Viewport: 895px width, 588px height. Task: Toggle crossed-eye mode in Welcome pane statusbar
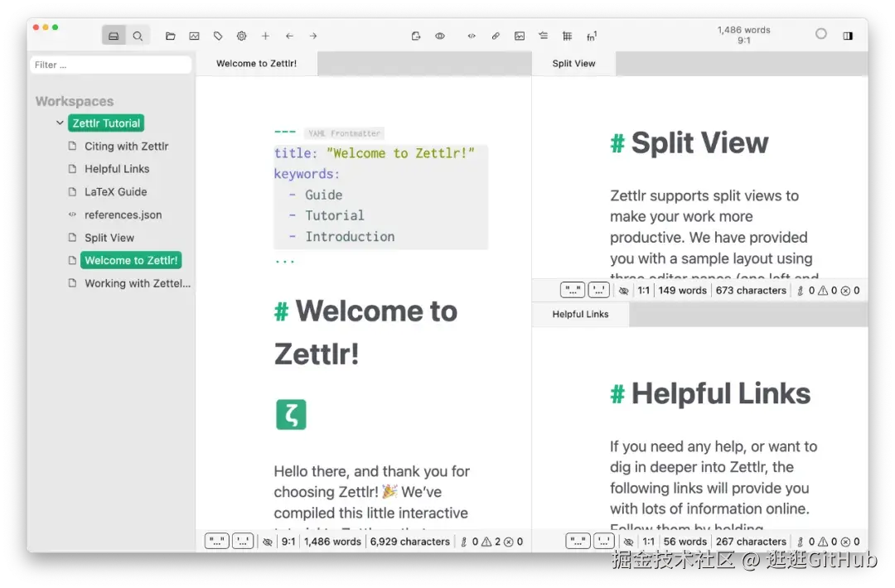[267, 542]
